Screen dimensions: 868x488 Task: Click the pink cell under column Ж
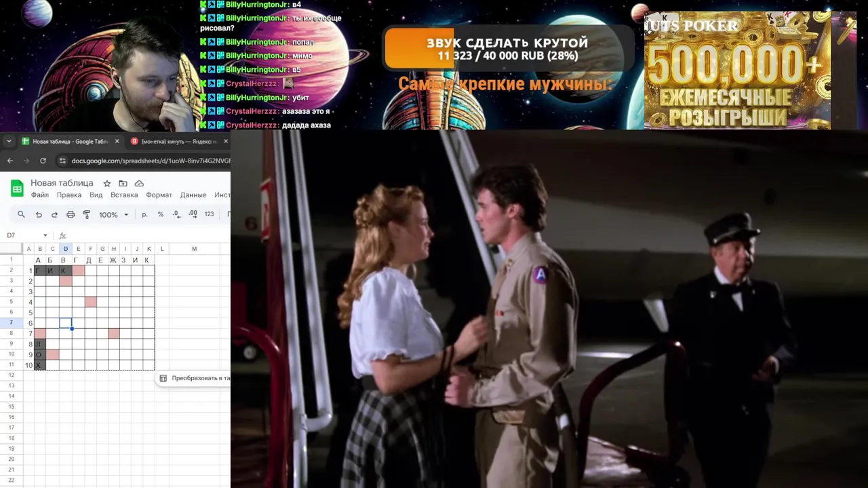113,333
